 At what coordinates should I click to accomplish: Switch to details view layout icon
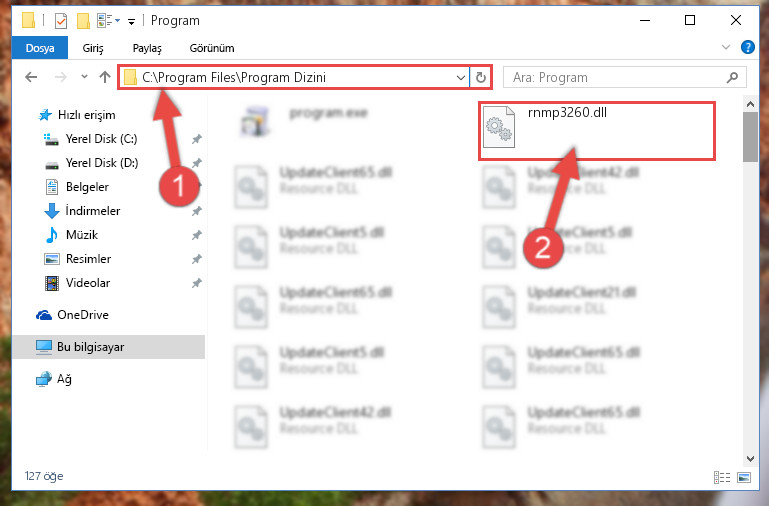pos(721,477)
